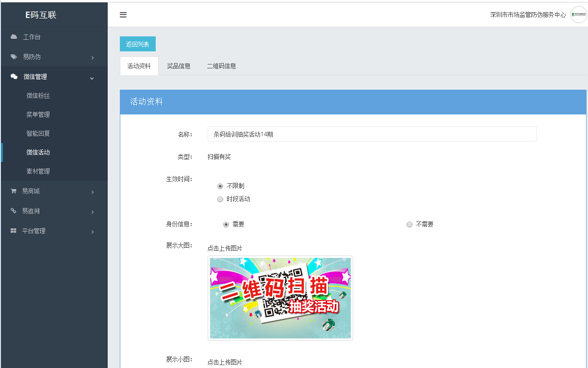
Task: Click the grid icon beside 平台管理
Action: point(14,231)
